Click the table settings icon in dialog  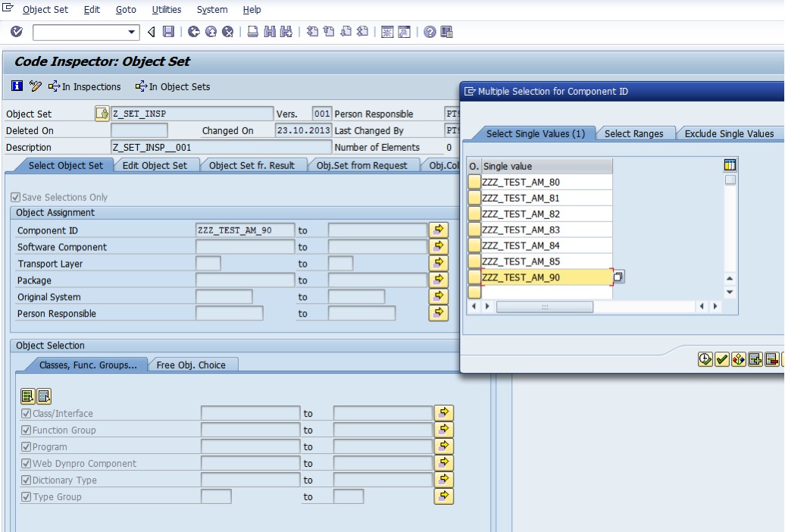[730, 164]
